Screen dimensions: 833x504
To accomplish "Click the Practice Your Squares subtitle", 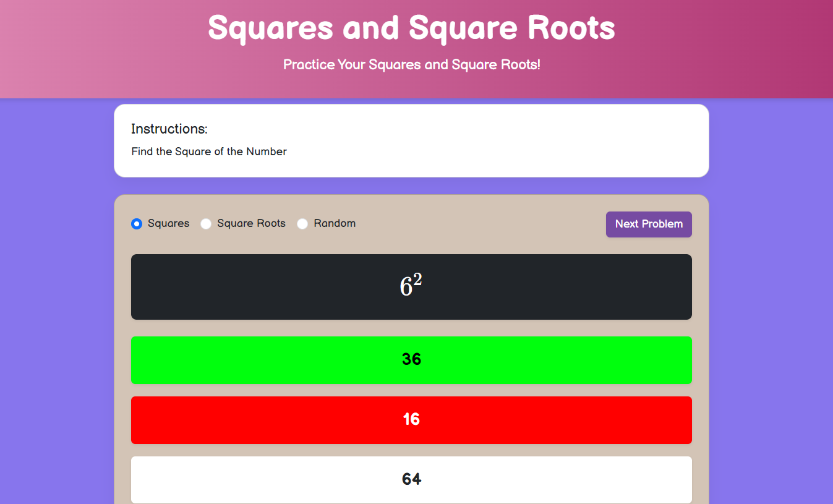I will pyautogui.click(x=411, y=64).
